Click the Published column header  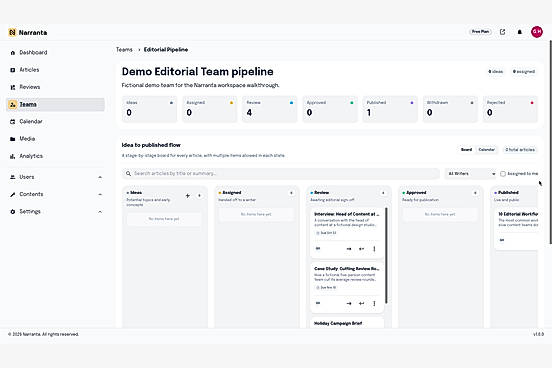click(x=508, y=193)
